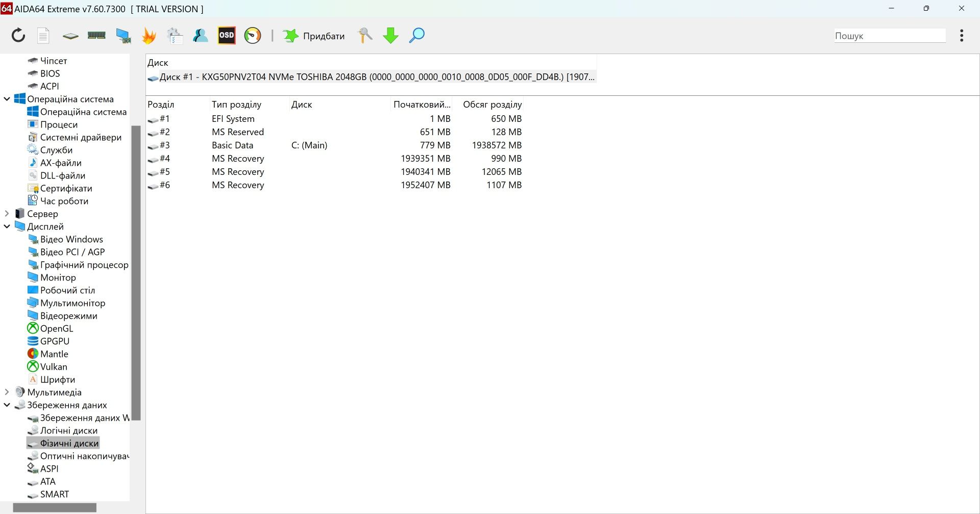Open the Процеси tree item
The image size is (980, 514).
point(52,124)
